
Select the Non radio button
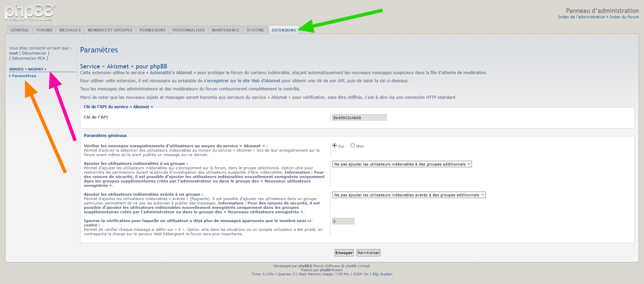coord(353,146)
